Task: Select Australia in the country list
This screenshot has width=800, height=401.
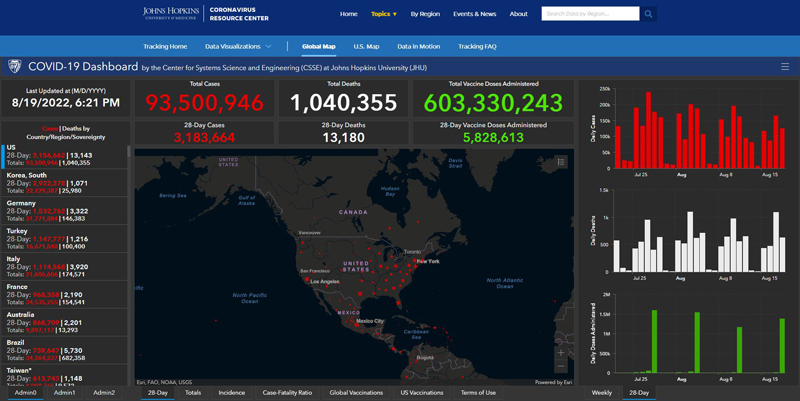Action: tap(64, 322)
